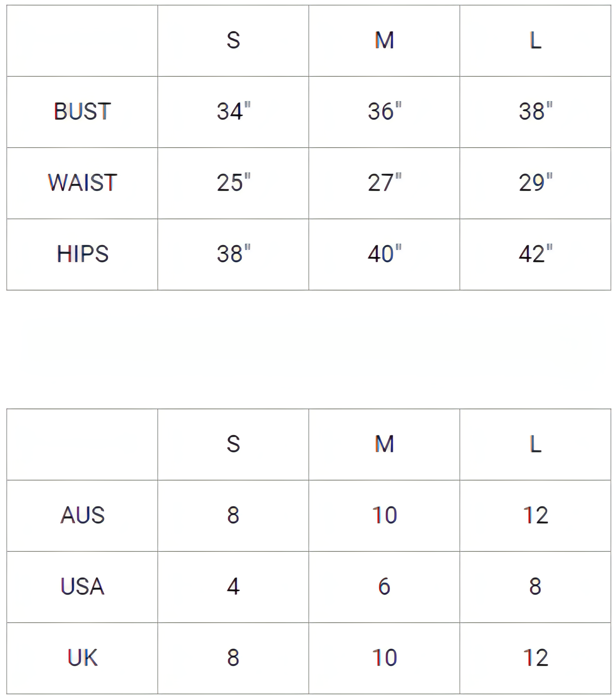Select the USA row label
Image resolution: width=616 pixels, height=699 pixels.
[x=82, y=587]
